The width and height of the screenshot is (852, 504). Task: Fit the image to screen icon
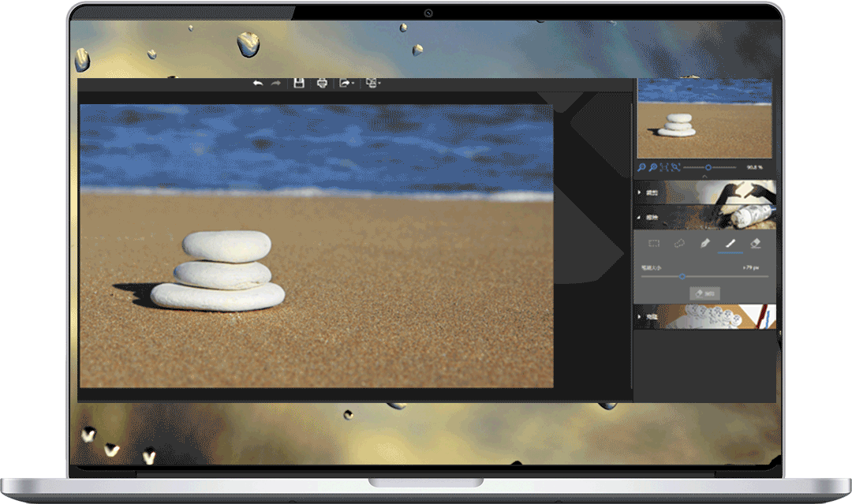[x=664, y=167]
